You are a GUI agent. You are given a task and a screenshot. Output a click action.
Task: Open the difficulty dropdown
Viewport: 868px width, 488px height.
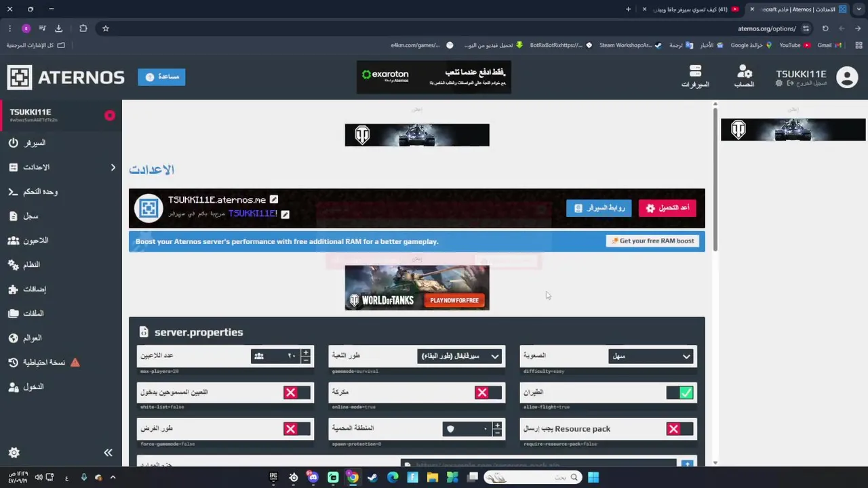click(651, 357)
